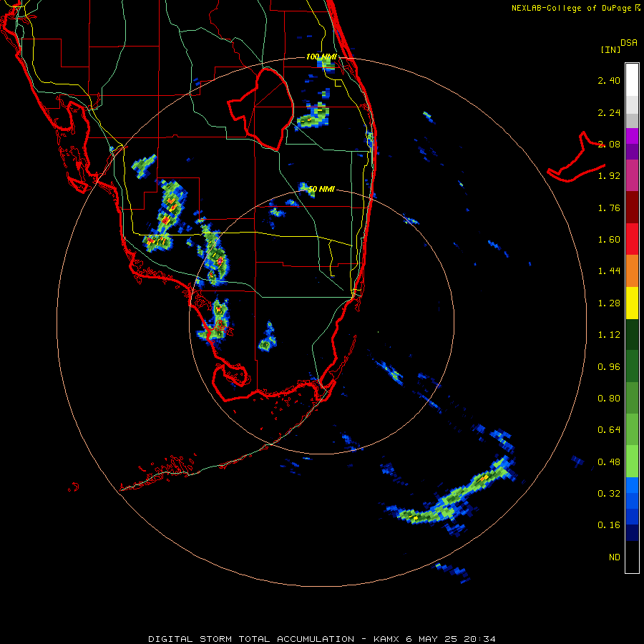The height and width of the screenshot is (644, 644).
Task: Select the 0.16 legend value
Action: [x=609, y=525]
